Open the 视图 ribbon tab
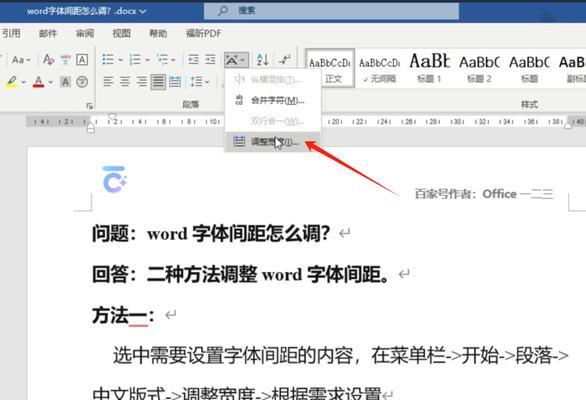The image size is (586, 400). click(121, 34)
